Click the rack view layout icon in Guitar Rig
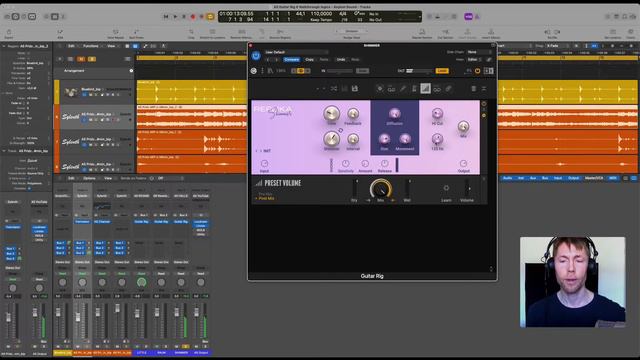 pyautogui.click(x=489, y=71)
